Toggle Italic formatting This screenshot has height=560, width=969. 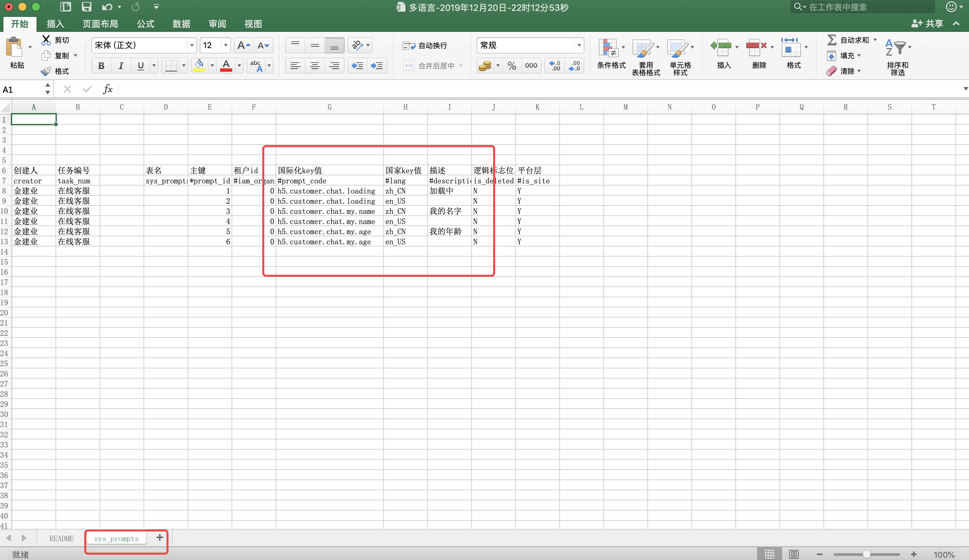click(121, 66)
